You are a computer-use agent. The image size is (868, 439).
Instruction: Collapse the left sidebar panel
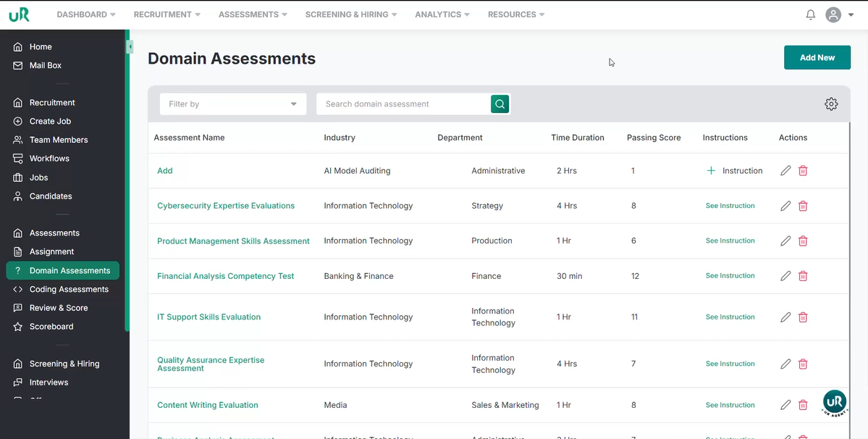130,47
